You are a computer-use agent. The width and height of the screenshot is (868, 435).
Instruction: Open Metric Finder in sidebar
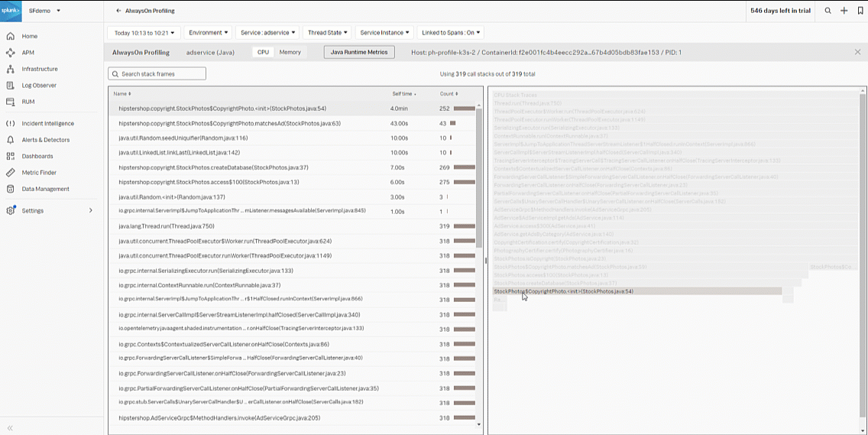click(39, 173)
